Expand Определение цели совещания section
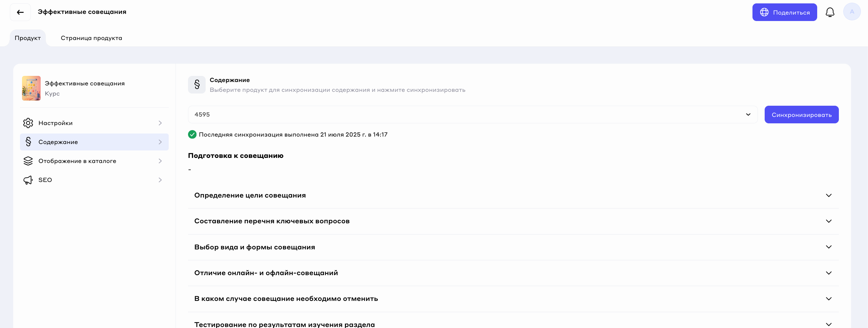The height and width of the screenshot is (328, 868). pyautogui.click(x=828, y=196)
